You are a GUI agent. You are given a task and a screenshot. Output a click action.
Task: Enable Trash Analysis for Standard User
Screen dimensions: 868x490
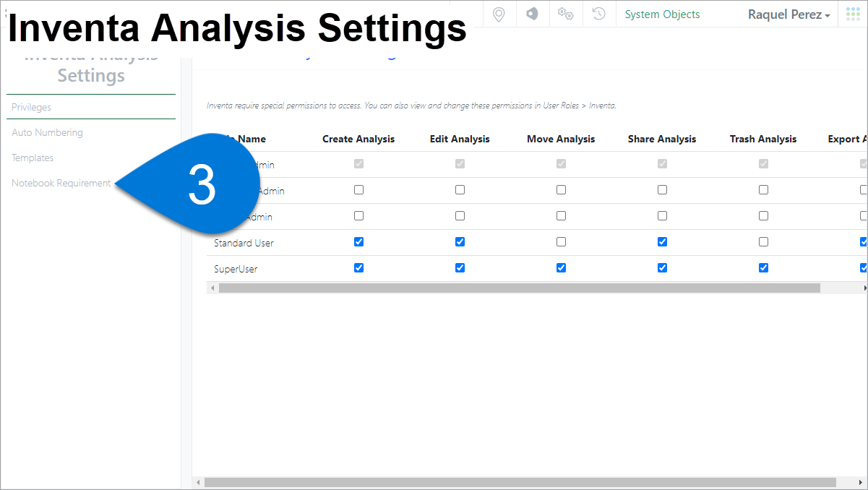(763, 242)
